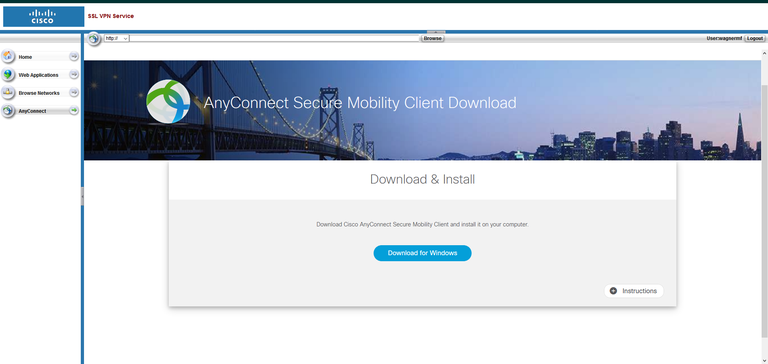Click the globe icon next to address bar
Screen dimensions: 768x364
[94, 39]
